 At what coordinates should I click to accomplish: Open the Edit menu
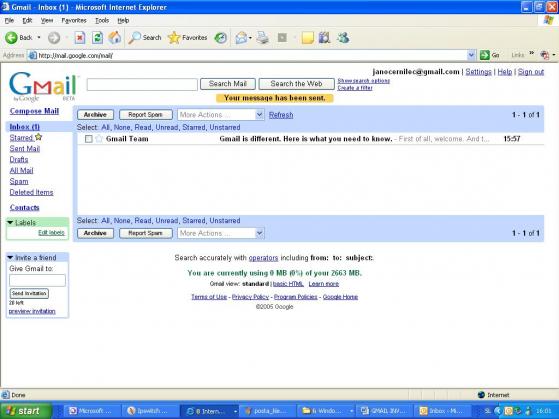(27, 21)
